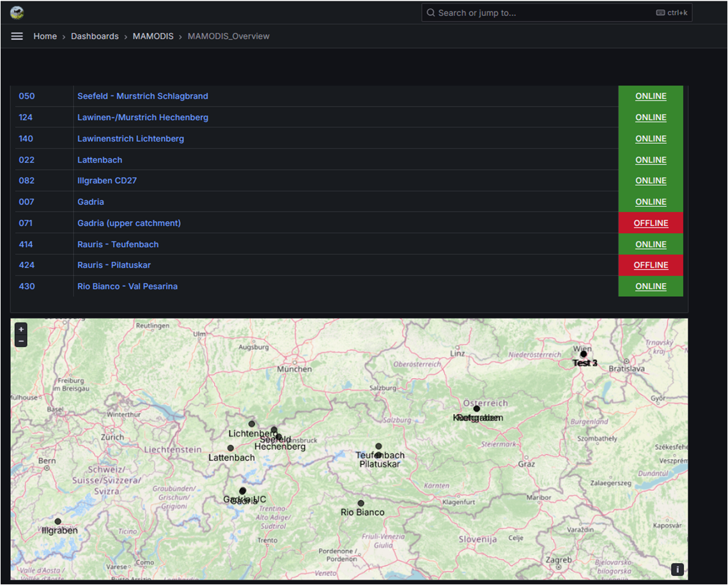Open the hamburger navigation menu
Screen dimensions: 728x585
17,36
